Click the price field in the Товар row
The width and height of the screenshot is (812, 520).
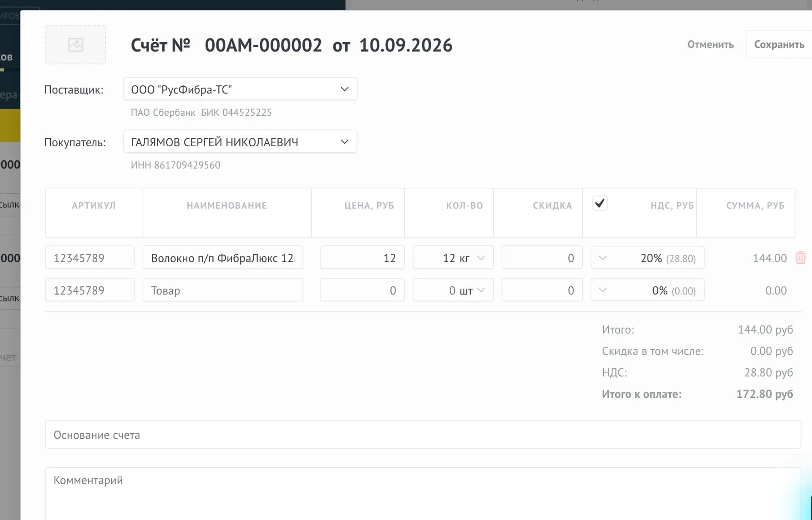point(362,290)
